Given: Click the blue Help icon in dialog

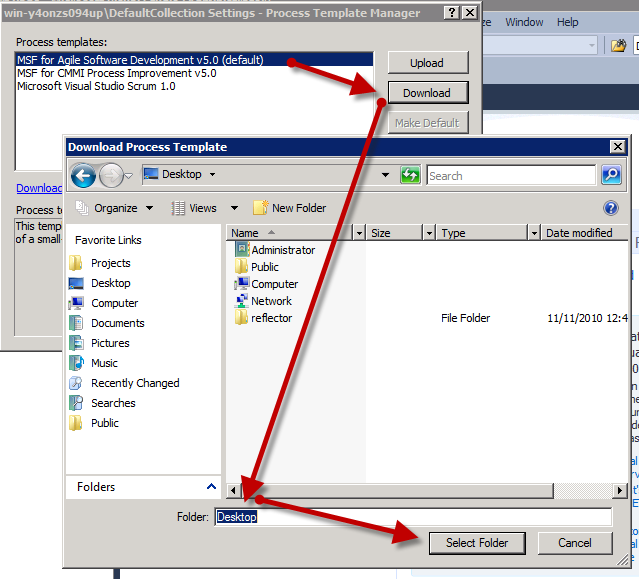Looking at the screenshot, I should click(610, 208).
